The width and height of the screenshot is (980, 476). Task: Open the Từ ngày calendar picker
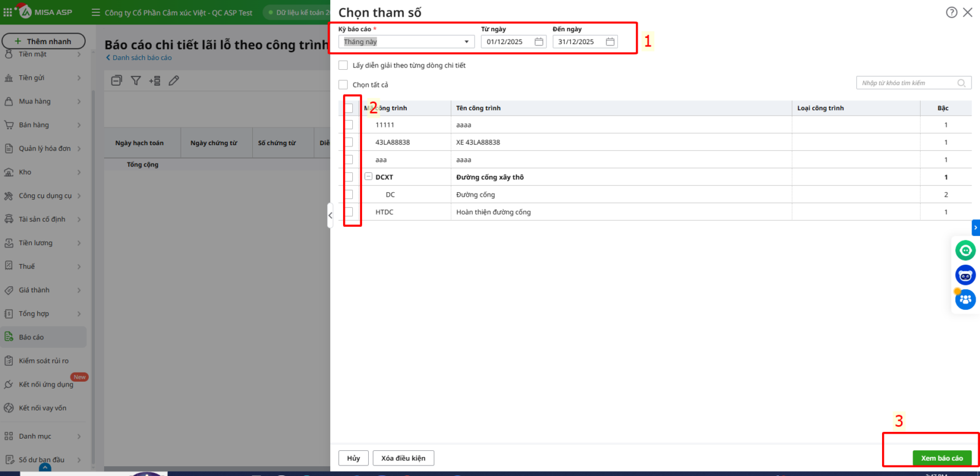pyautogui.click(x=539, y=42)
